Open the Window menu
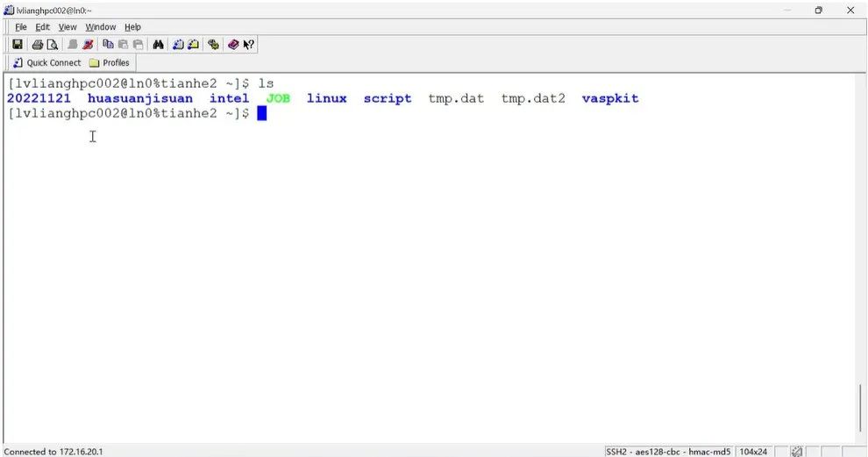The width and height of the screenshot is (868, 457). (x=100, y=26)
